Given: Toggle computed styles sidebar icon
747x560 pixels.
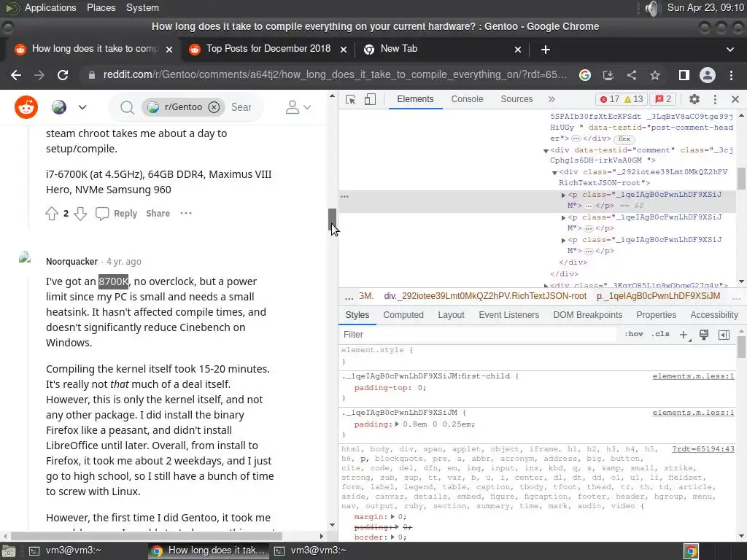Looking at the screenshot, I should 724,335.
